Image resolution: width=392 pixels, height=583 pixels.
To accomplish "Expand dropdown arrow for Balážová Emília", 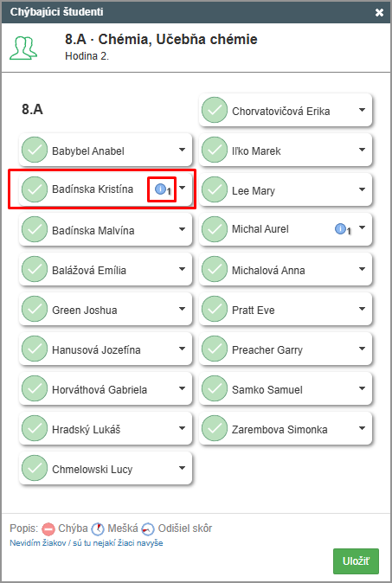I will [x=182, y=269].
